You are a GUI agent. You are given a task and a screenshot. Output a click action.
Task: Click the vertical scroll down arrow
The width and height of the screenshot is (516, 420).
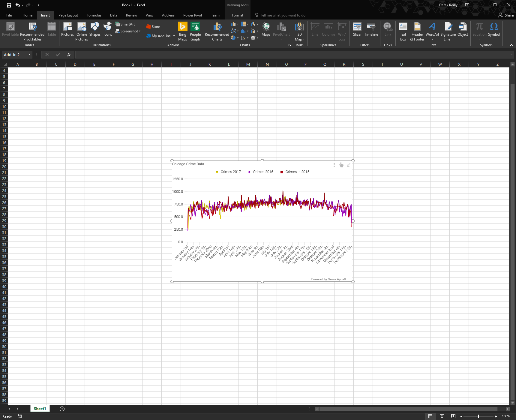(x=512, y=403)
